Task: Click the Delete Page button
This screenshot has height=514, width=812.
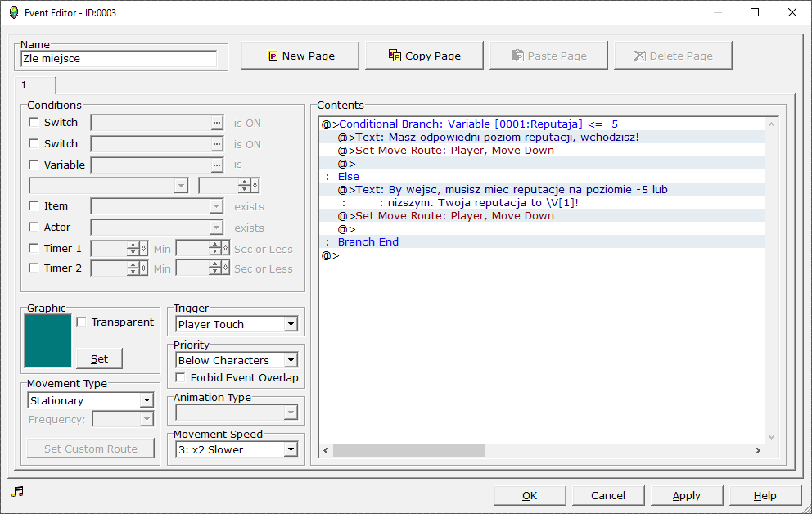Action: [673, 56]
